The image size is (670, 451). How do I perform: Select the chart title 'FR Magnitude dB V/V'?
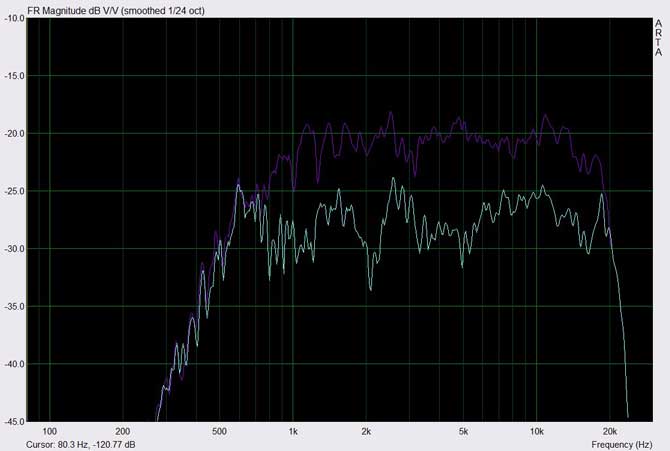coord(73,11)
